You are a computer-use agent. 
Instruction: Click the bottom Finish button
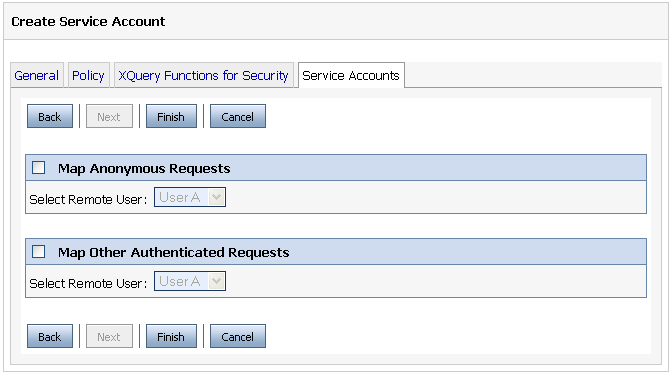(x=171, y=336)
